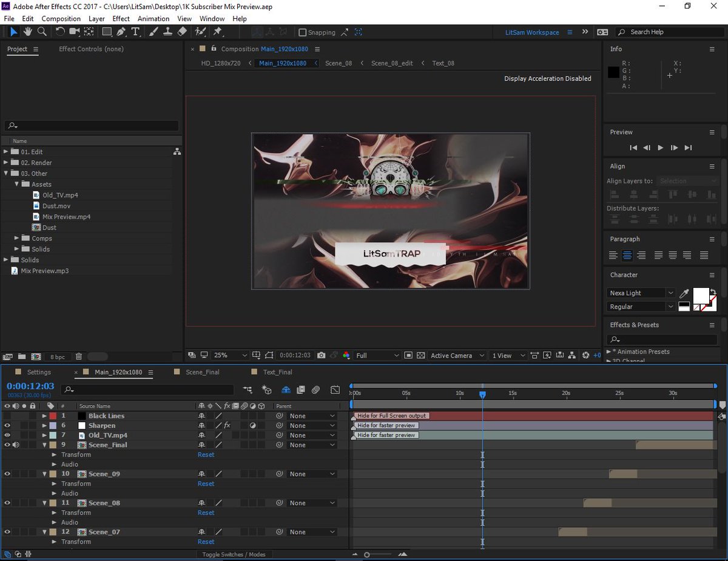Activate the Horizontal Type tool
This screenshot has width=728, height=561.
point(136,32)
